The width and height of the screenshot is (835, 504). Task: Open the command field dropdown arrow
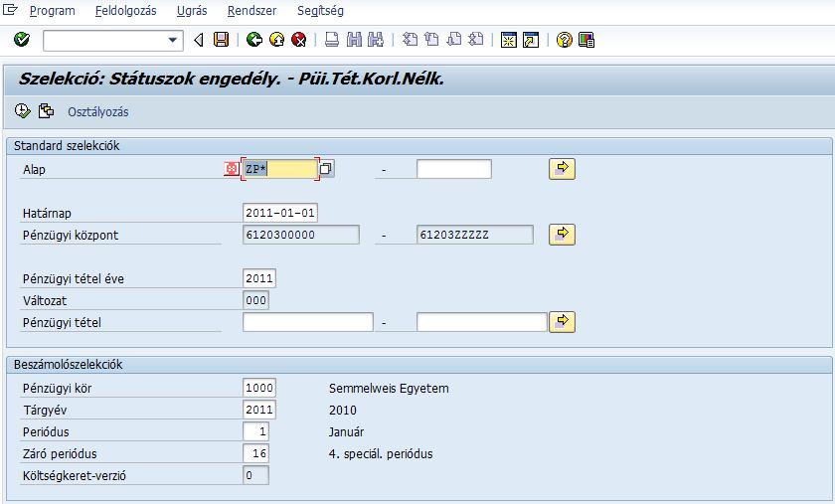pyautogui.click(x=173, y=40)
